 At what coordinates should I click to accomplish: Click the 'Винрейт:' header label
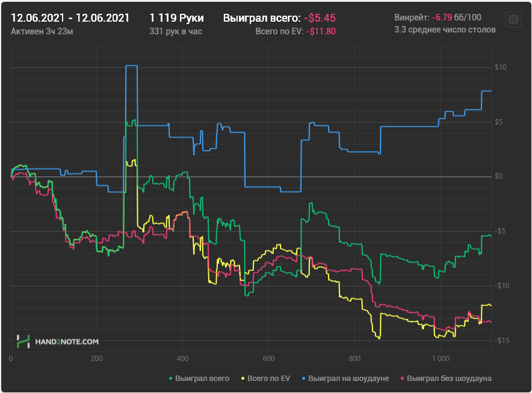(412, 17)
